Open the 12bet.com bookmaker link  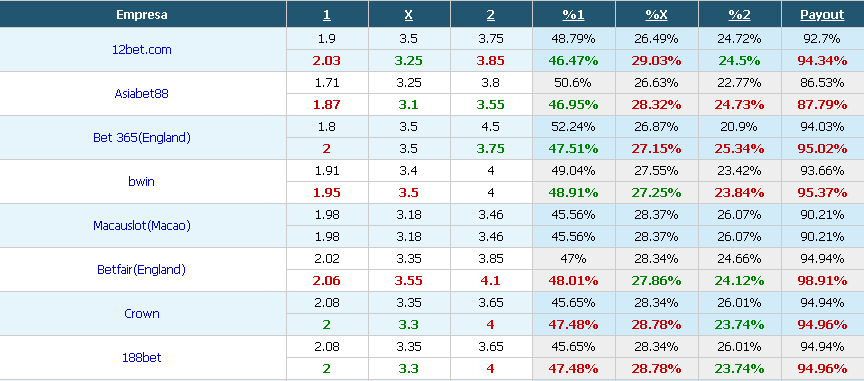[x=142, y=50]
